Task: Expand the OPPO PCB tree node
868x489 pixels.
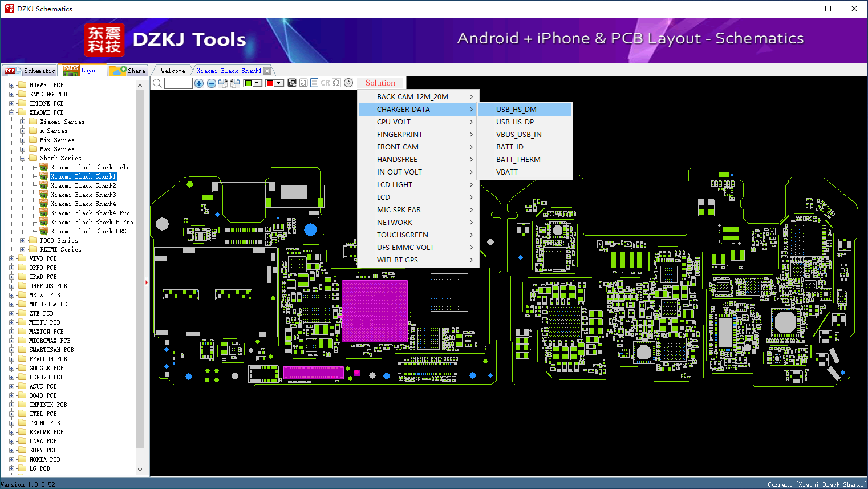Action: point(11,268)
